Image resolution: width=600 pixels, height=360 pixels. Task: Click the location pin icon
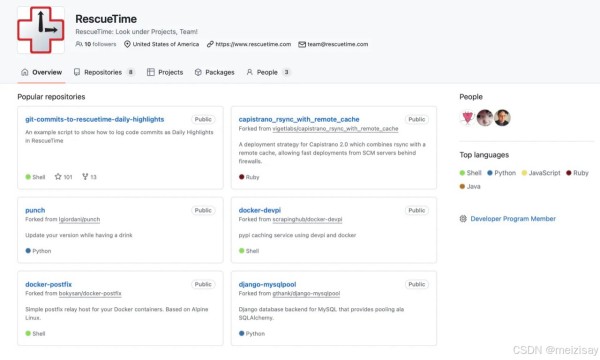pos(127,44)
